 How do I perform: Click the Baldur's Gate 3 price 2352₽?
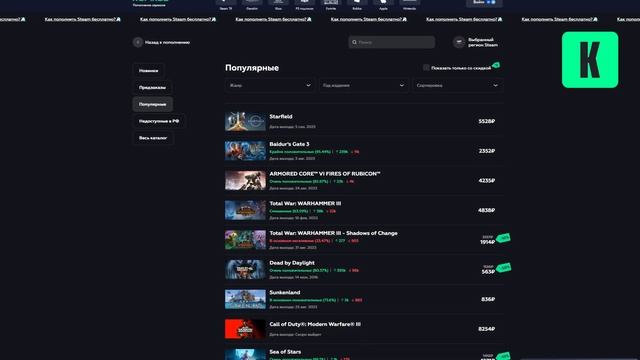(x=487, y=151)
